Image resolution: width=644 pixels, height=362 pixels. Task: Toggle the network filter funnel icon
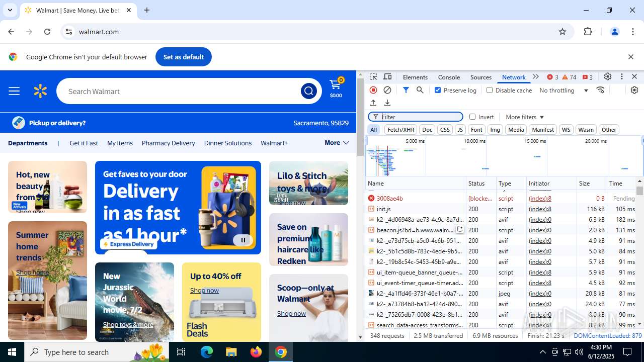(x=406, y=90)
